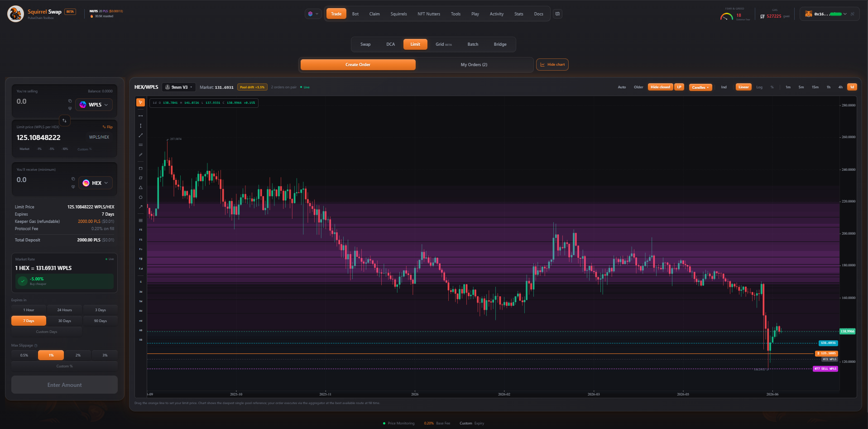
Task: Switch to the DCA tab
Action: (390, 44)
